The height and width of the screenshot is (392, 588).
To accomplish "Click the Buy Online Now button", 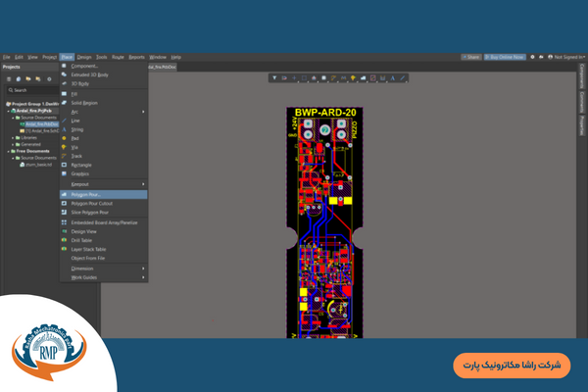I will pyautogui.click(x=507, y=58).
